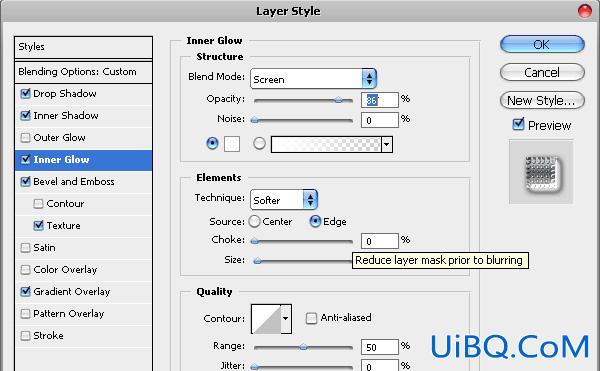Click the Cancel button

(542, 72)
